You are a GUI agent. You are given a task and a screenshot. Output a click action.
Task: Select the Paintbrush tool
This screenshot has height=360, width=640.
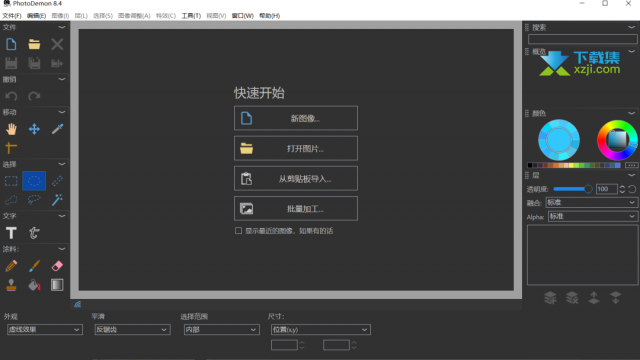(34, 266)
